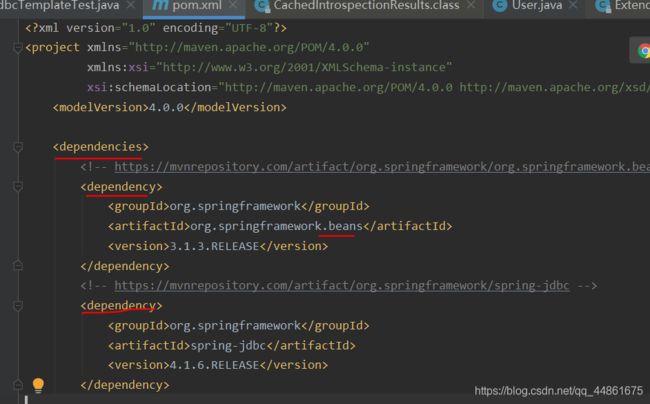650x404 pixels.
Task: Collapse the project element fold marker
Action: point(17,48)
